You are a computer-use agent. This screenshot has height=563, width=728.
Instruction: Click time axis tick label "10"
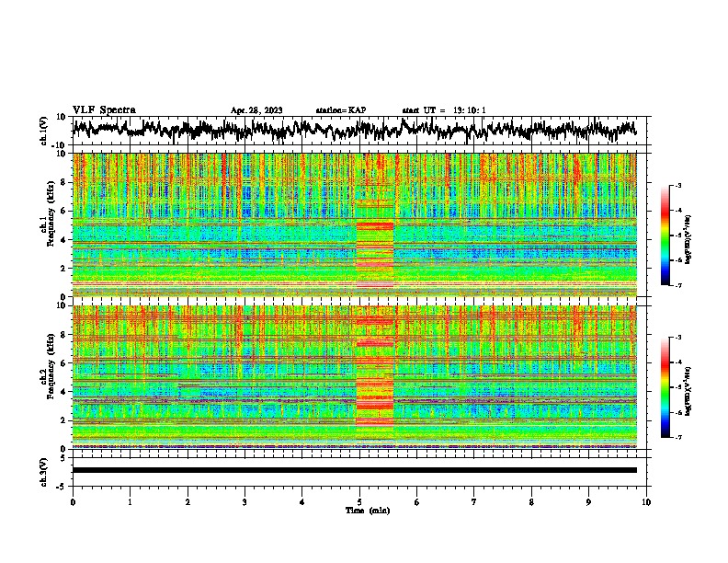(x=646, y=502)
